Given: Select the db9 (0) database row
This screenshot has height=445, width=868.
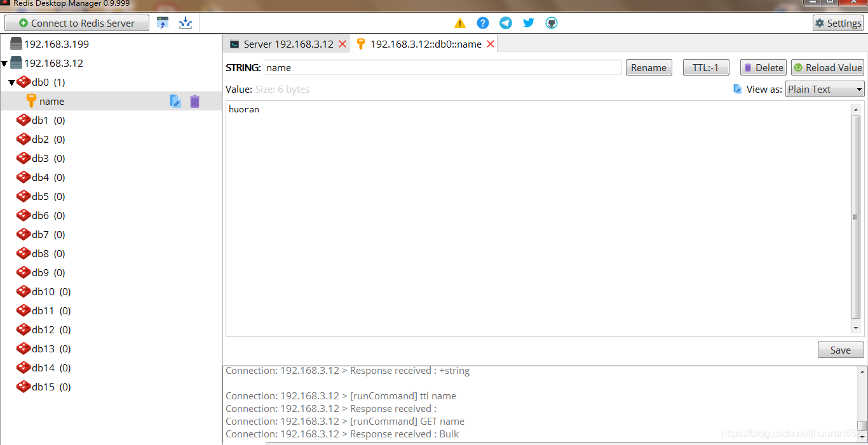Looking at the screenshot, I should [x=111, y=272].
